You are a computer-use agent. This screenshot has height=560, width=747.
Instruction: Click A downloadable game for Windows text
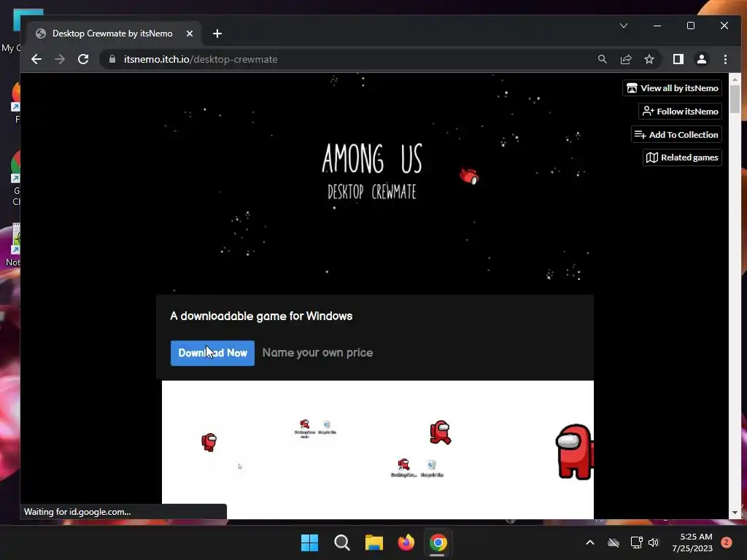[261, 316]
